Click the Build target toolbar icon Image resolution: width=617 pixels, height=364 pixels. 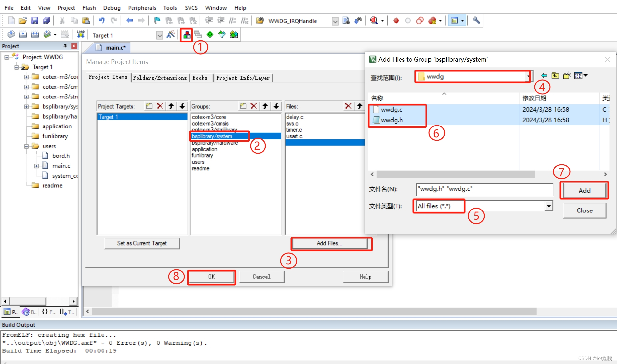(x=23, y=34)
